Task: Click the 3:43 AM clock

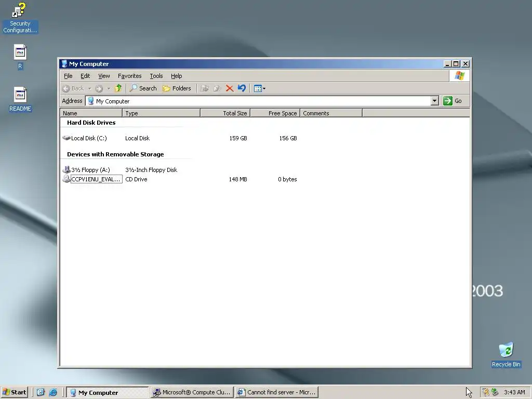Action: point(514,392)
